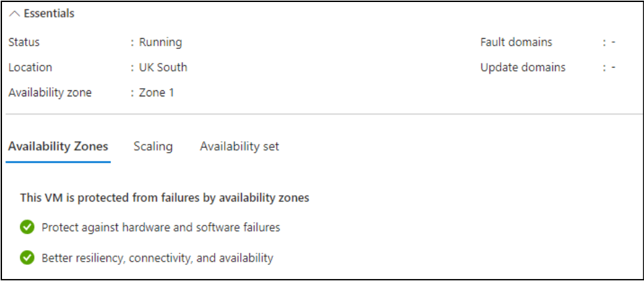This screenshot has height=281, width=644.
Task: Click the Essentials section heading
Action: (49, 13)
